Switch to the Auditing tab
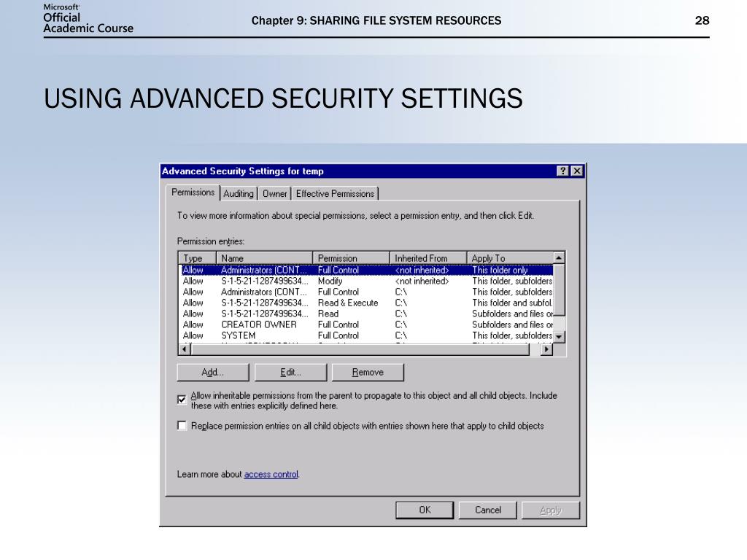The height and width of the screenshot is (560, 747). point(239,194)
